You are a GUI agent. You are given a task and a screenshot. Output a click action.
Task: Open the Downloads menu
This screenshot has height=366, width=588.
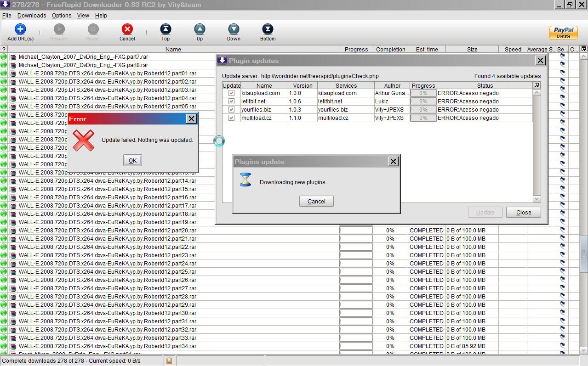(x=32, y=16)
